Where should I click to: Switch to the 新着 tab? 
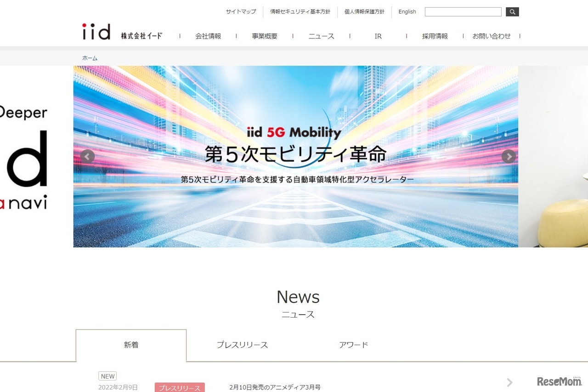pyautogui.click(x=131, y=345)
